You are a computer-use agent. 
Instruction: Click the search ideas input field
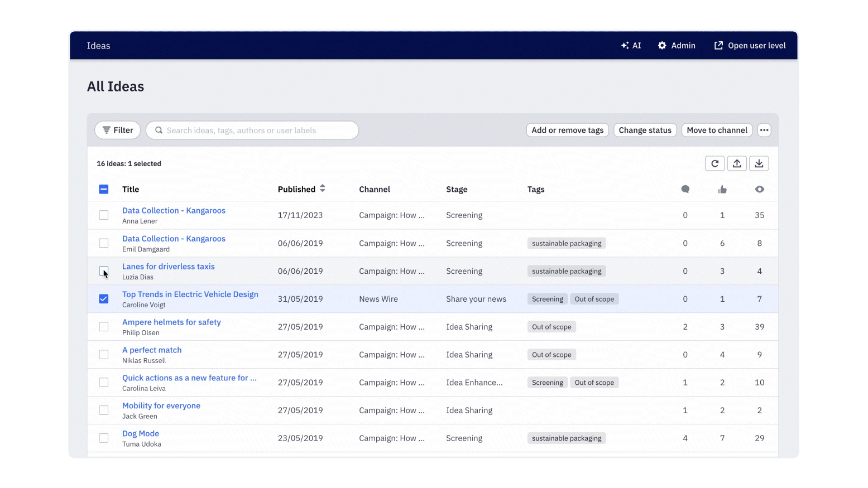pos(252,130)
